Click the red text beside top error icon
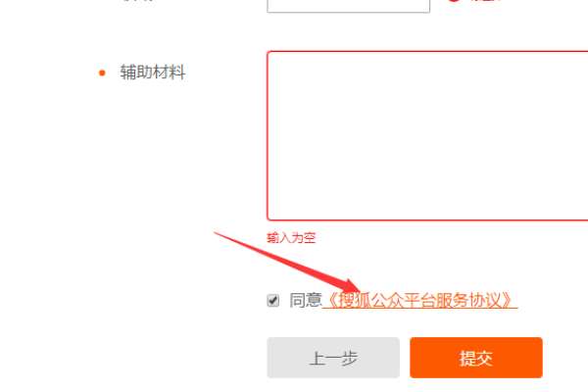Screen dimensions: 588x392 (x=486, y=1)
